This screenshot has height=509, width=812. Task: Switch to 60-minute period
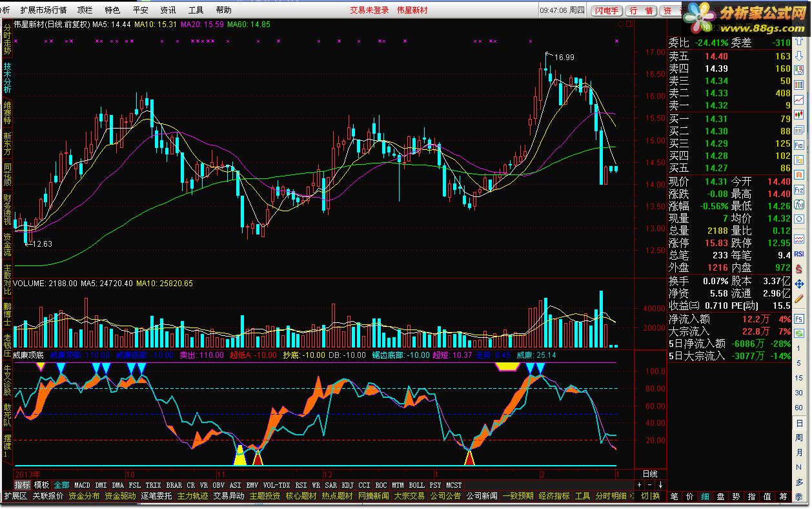point(799,408)
